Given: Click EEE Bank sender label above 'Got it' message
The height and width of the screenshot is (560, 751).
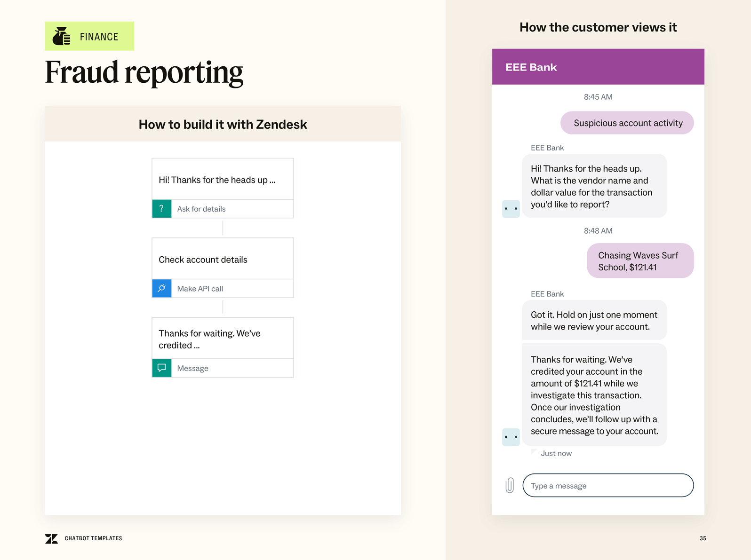Looking at the screenshot, I should (x=547, y=294).
